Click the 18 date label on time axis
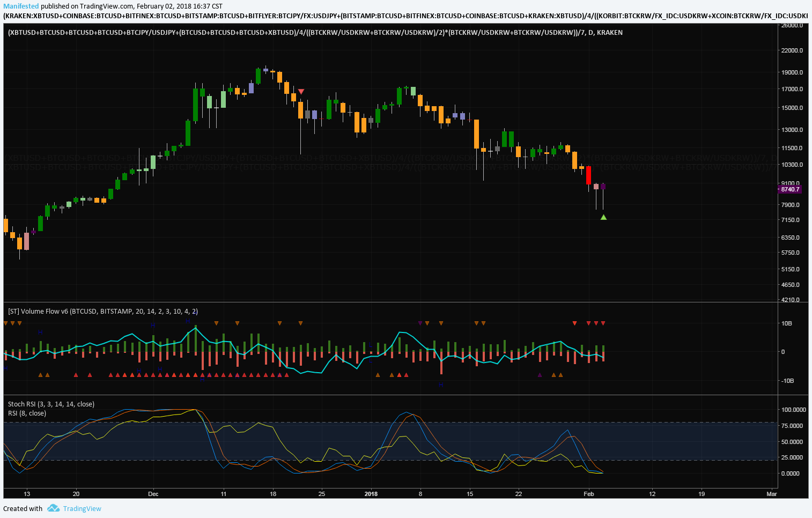This screenshot has height=518, width=812. point(273,494)
